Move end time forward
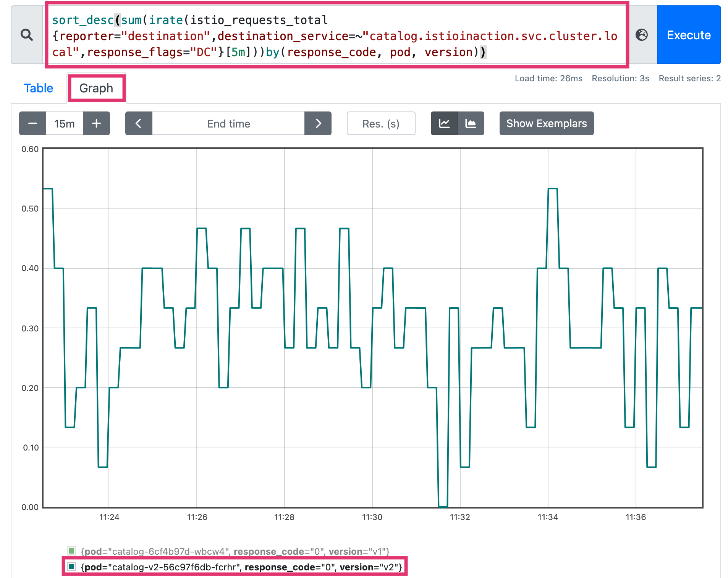 pos(318,123)
